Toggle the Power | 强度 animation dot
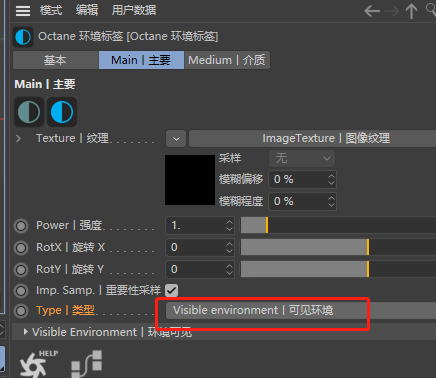436x378 pixels. (21, 226)
